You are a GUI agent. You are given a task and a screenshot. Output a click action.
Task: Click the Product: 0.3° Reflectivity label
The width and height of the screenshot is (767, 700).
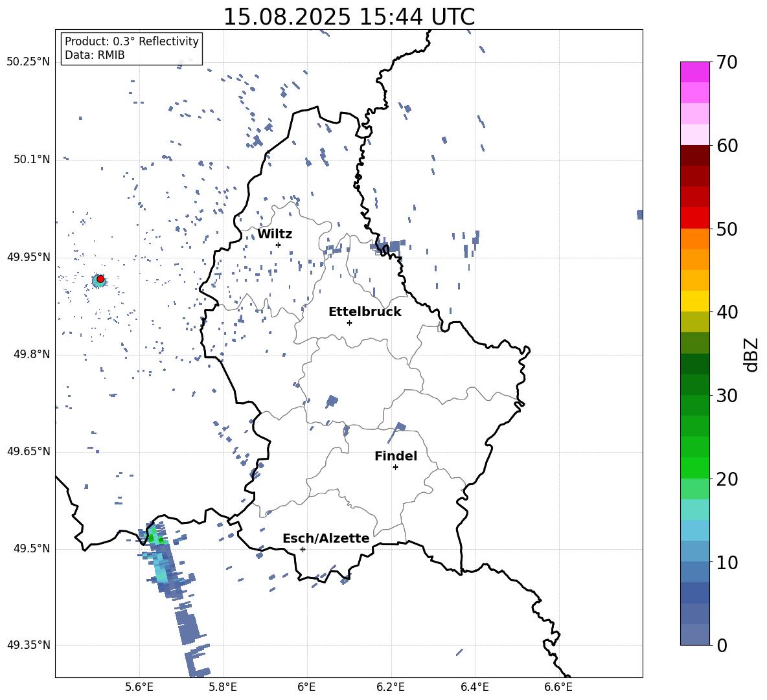(x=132, y=41)
